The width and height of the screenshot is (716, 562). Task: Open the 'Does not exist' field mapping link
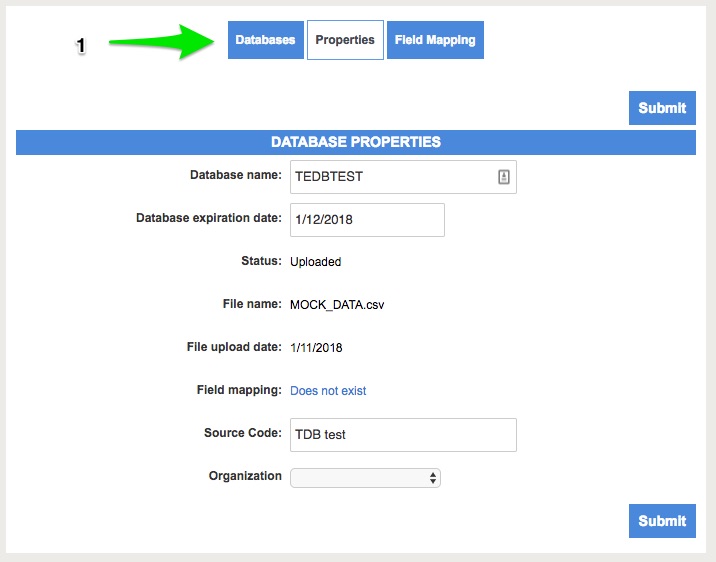[328, 391]
